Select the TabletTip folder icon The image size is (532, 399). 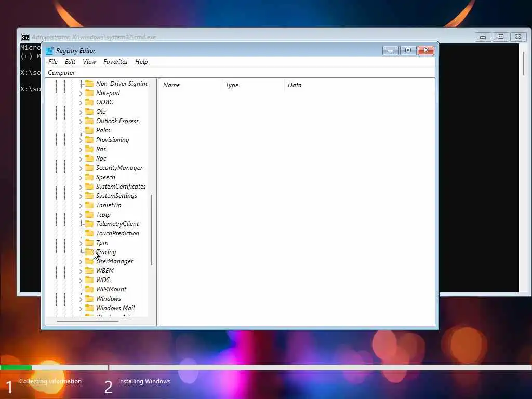[x=89, y=205]
